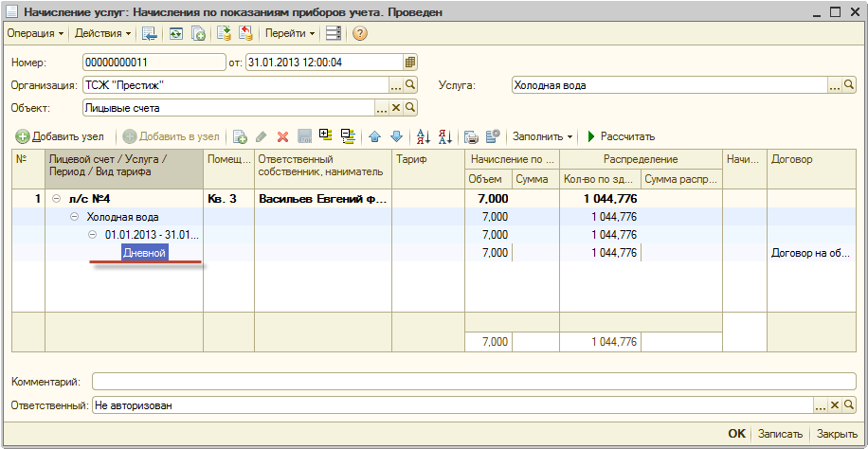Collapse the л/с №4 tree node

coord(56,199)
